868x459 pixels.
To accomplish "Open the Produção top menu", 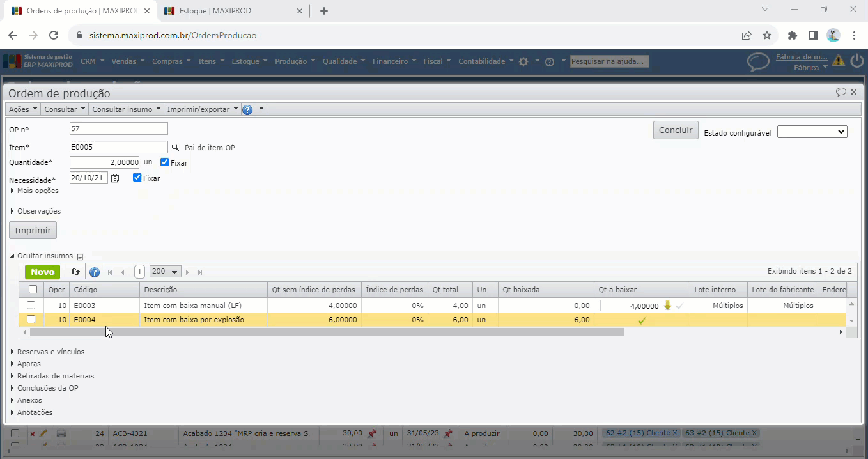I will (295, 61).
